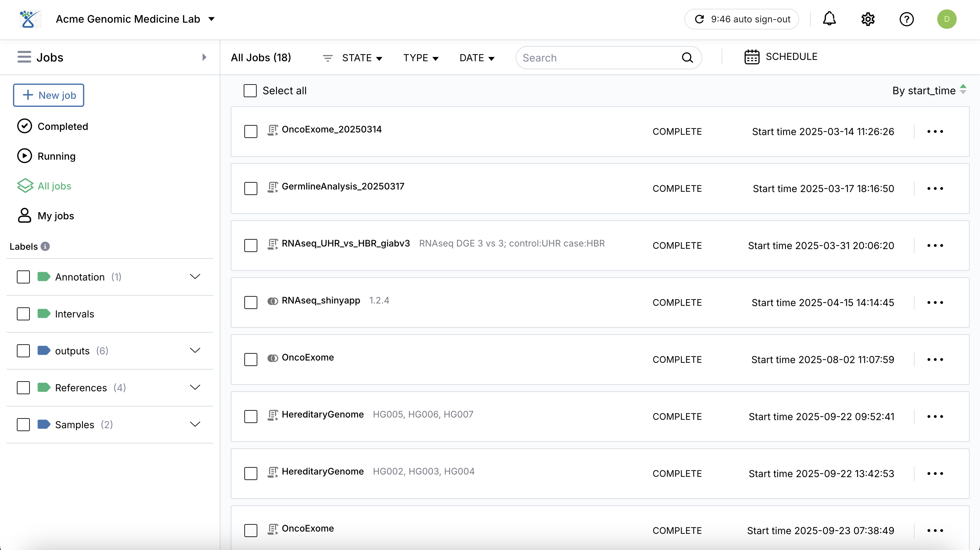Select Completed in the sidebar

click(x=62, y=126)
